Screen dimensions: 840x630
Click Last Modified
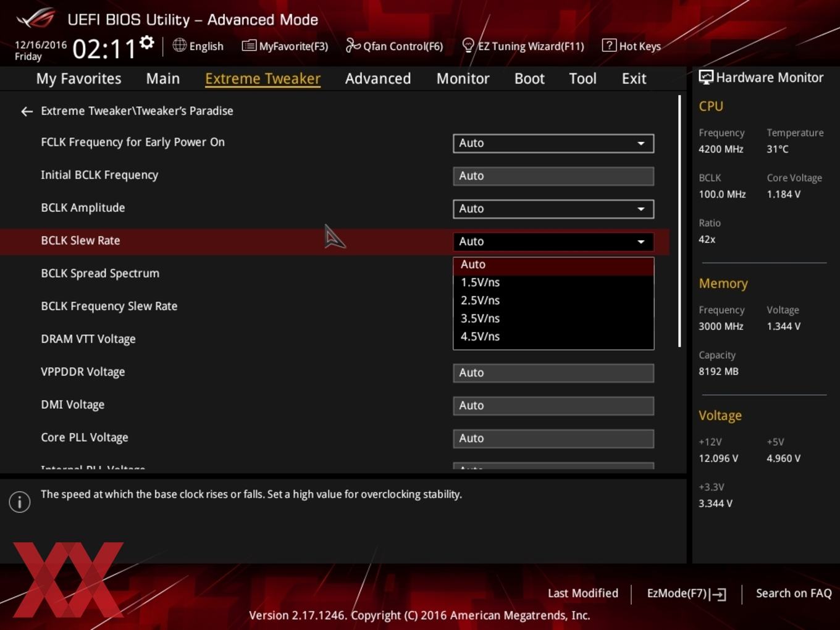pyautogui.click(x=583, y=594)
